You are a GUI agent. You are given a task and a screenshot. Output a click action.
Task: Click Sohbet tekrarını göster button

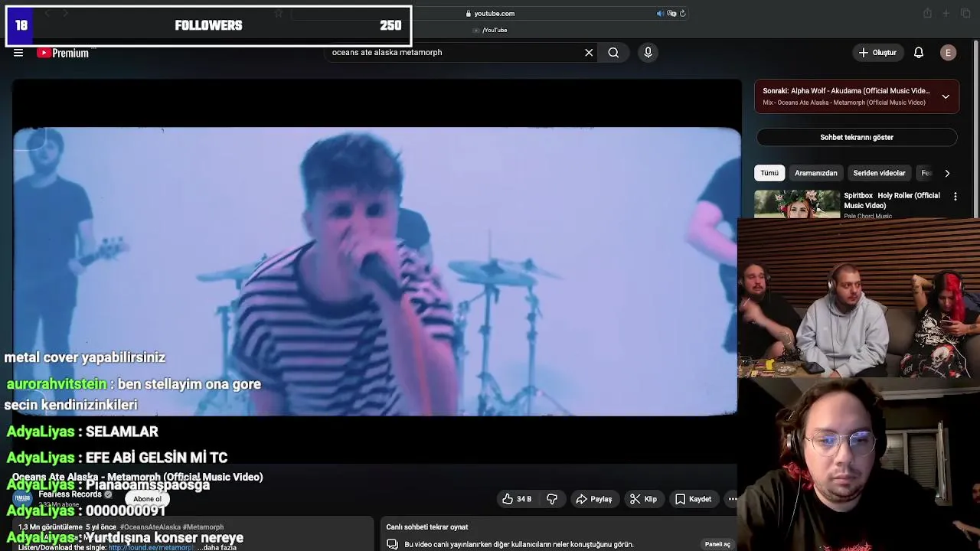[857, 137]
